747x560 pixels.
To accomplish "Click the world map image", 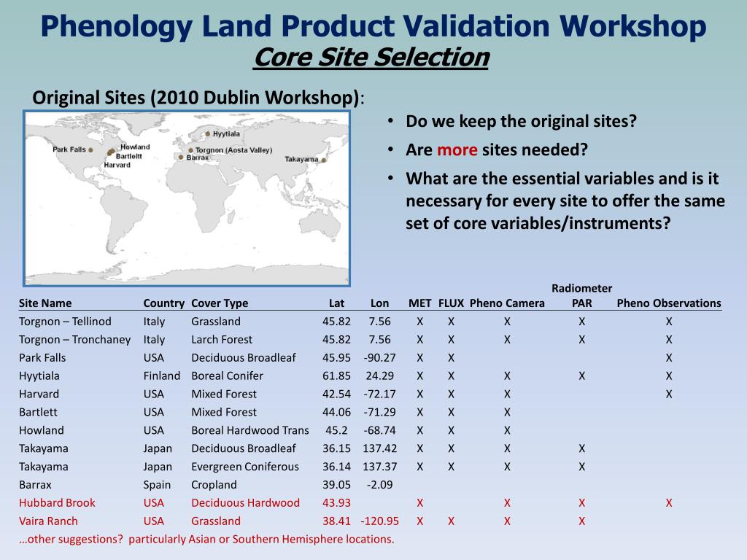I will pos(187,198).
